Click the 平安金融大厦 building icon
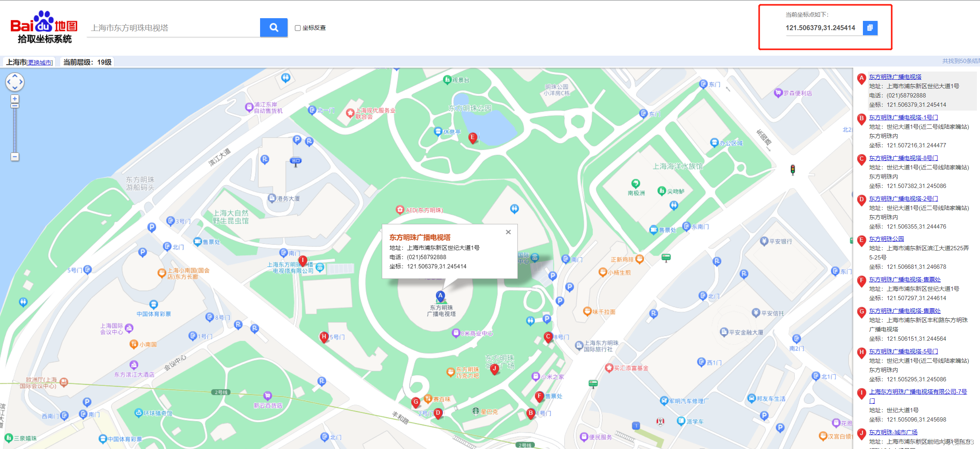This screenshot has width=980, height=449. tap(724, 332)
